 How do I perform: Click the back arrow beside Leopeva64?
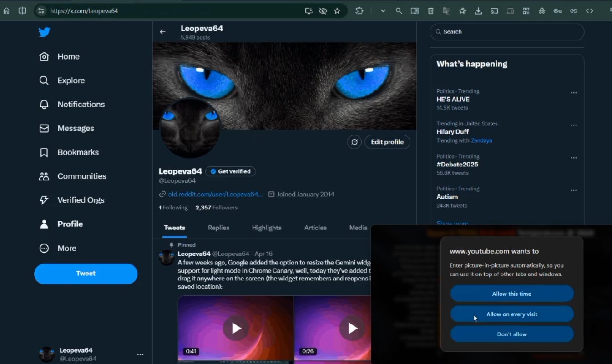[162, 32]
